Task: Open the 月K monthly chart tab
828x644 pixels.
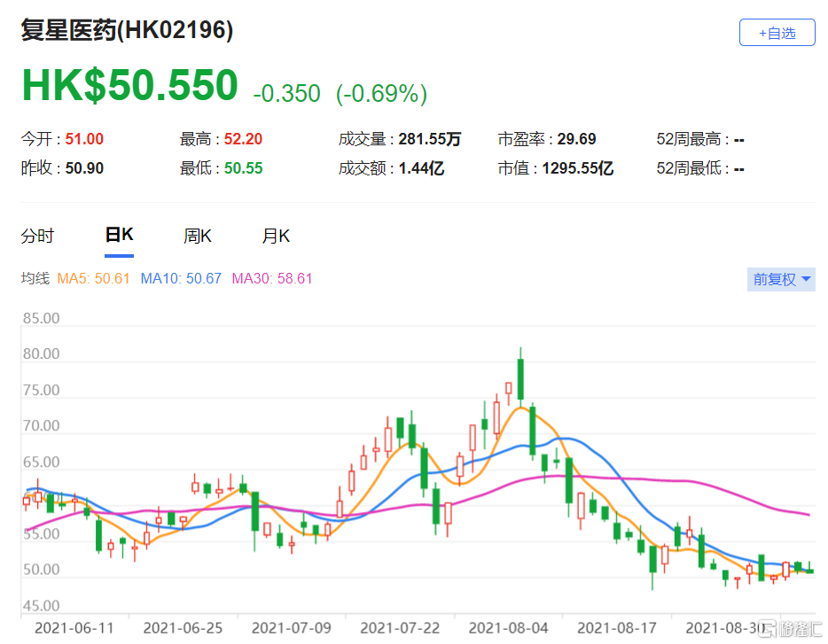Action: (276, 236)
